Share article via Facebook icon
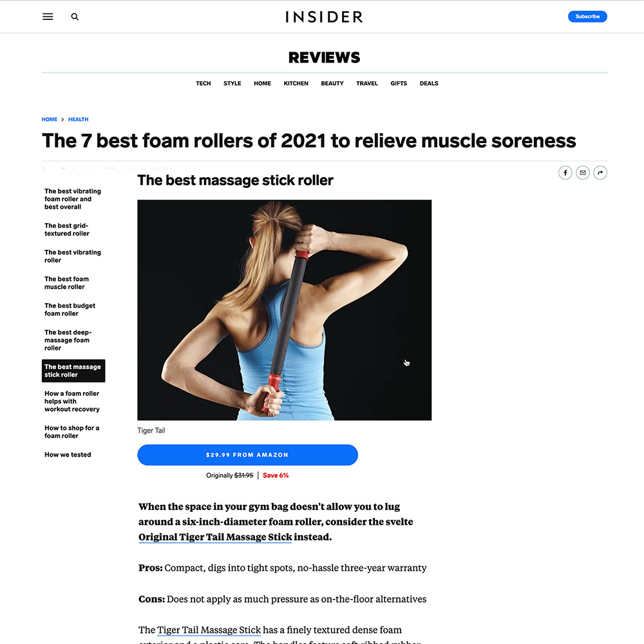644x644 pixels. [565, 173]
